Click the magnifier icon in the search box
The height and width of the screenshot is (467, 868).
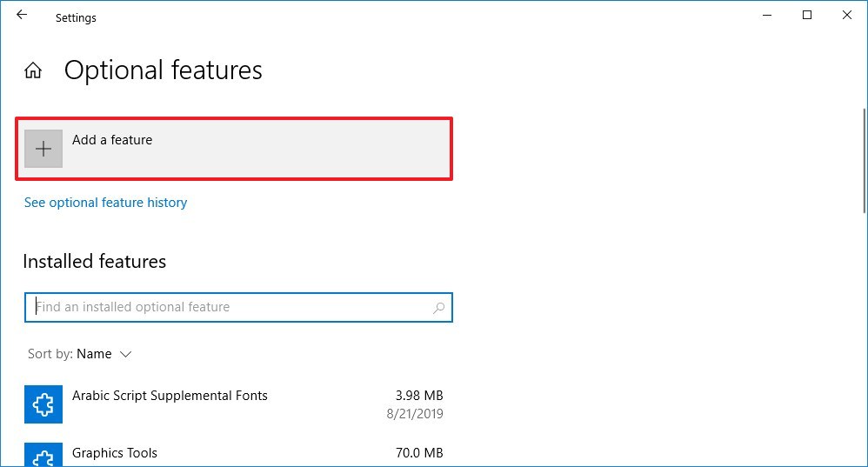(438, 307)
